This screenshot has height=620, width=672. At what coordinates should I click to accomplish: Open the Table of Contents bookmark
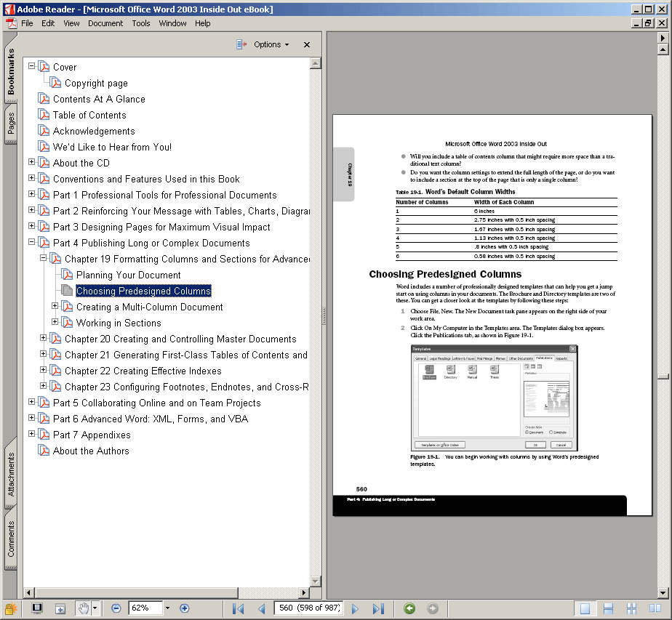click(89, 115)
